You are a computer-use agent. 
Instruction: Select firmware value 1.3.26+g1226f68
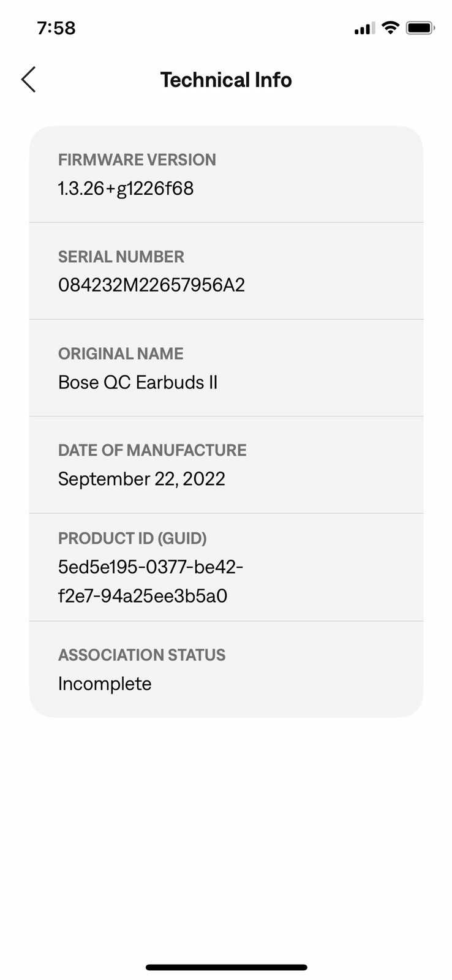coord(126,189)
